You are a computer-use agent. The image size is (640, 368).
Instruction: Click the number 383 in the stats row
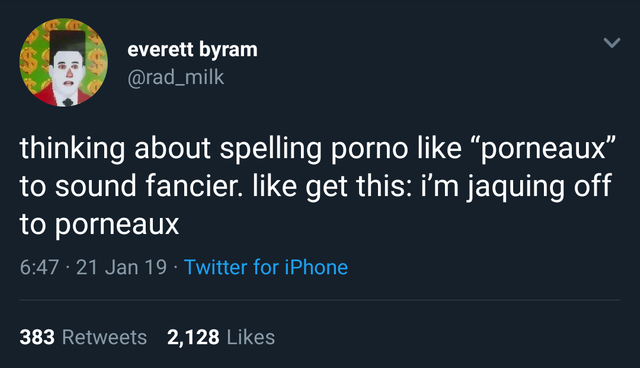pos(37,337)
